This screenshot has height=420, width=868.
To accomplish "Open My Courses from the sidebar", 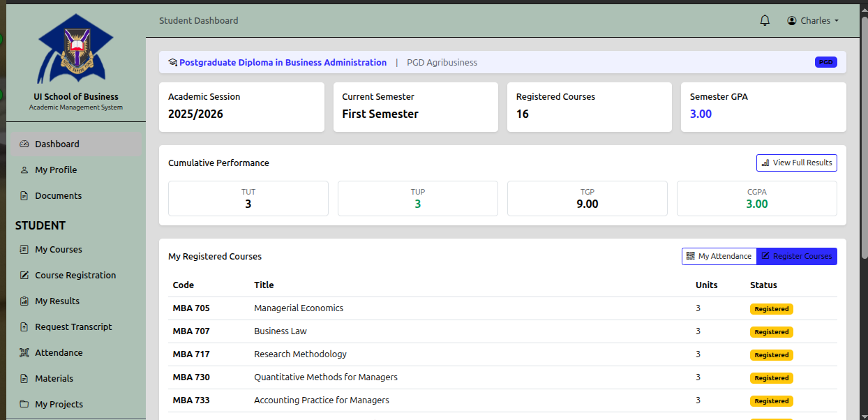I will (59, 250).
